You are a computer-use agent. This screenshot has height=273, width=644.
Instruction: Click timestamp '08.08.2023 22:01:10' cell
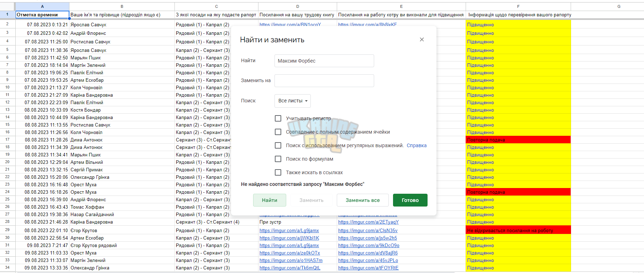click(42, 230)
